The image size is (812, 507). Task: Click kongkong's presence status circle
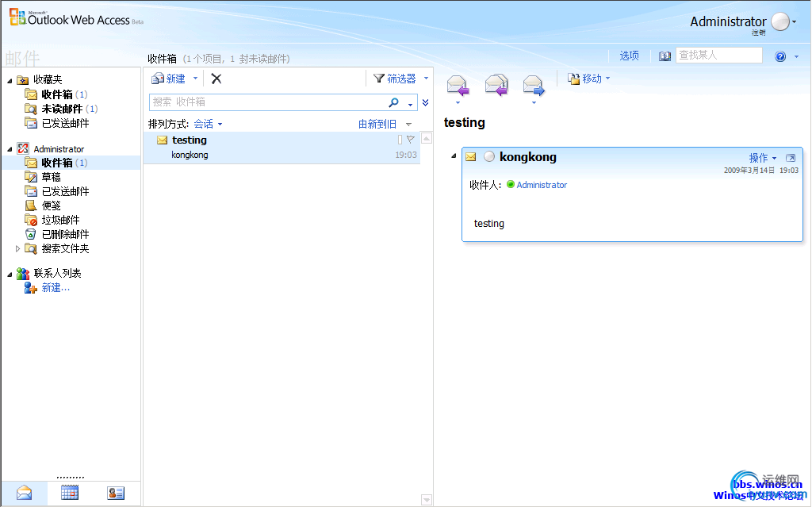(488, 156)
